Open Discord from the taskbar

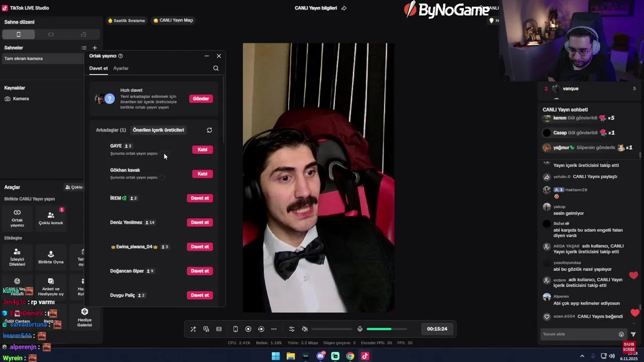320,356
